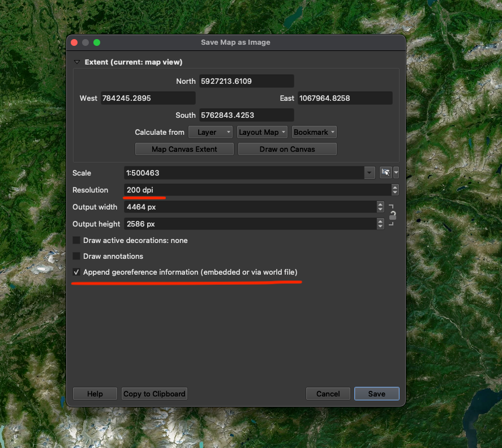This screenshot has width=502, height=448.
Task: Open the Scale combo box arrow
Action: click(370, 173)
